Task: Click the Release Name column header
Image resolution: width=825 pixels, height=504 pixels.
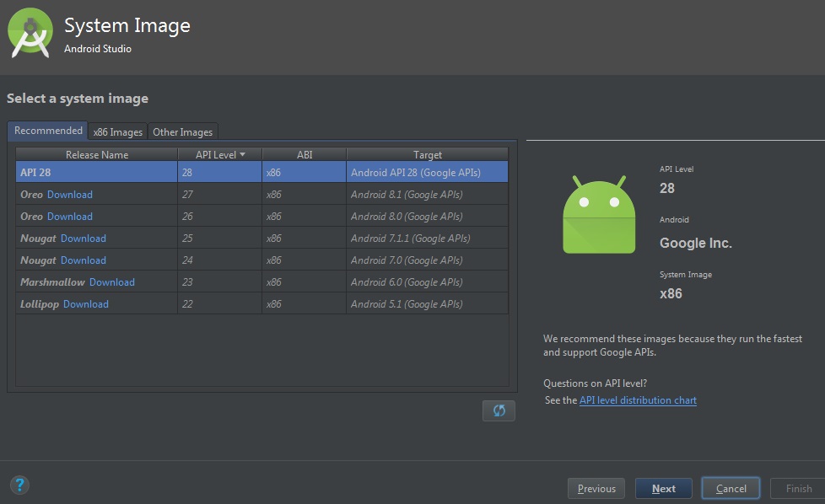Action: [97, 154]
